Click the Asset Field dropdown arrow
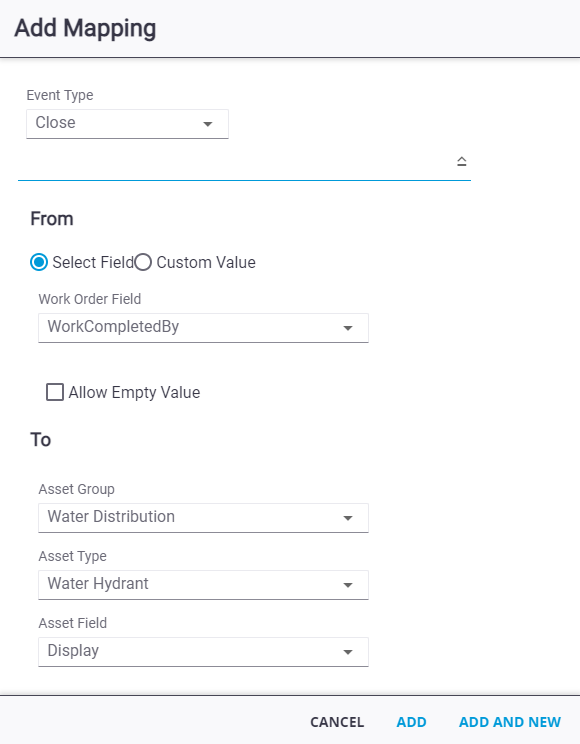This screenshot has height=744, width=580. coord(348,652)
